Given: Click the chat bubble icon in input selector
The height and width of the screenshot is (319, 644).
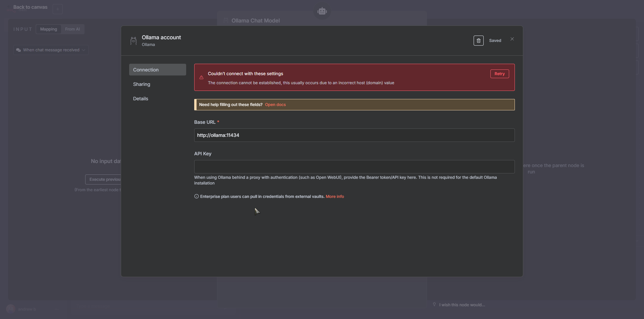Looking at the screenshot, I should 18,50.
